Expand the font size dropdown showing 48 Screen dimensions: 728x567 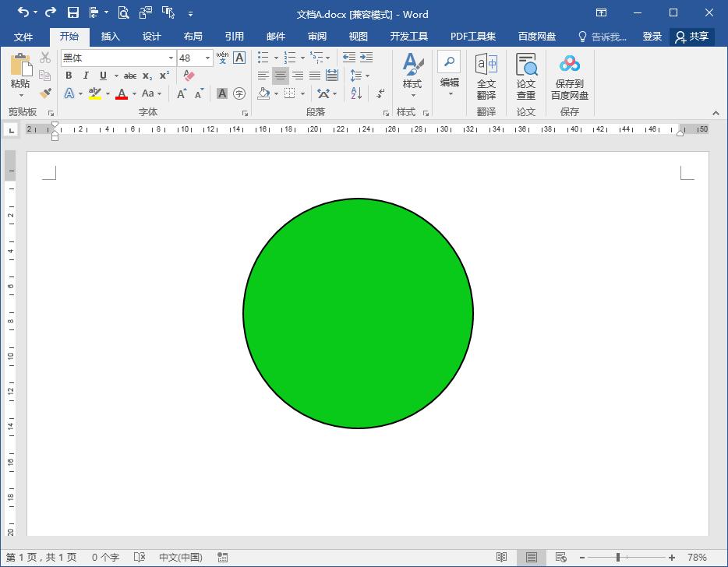pyautogui.click(x=207, y=58)
